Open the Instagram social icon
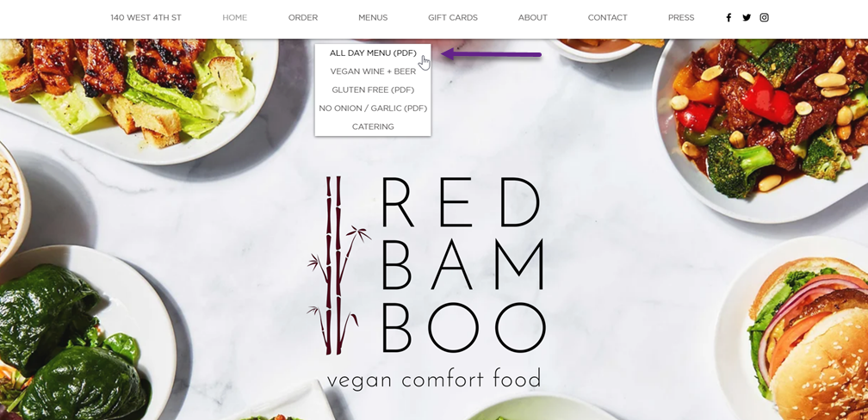The image size is (868, 420). [764, 18]
